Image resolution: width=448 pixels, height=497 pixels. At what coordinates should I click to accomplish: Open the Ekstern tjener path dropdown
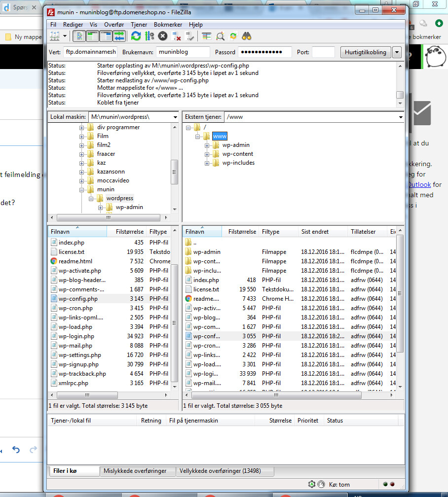coord(401,117)
